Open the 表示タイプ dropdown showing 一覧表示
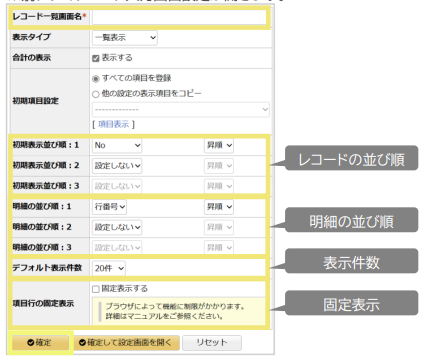The width and height of the screenshot is (421, 360). [125, 38]
